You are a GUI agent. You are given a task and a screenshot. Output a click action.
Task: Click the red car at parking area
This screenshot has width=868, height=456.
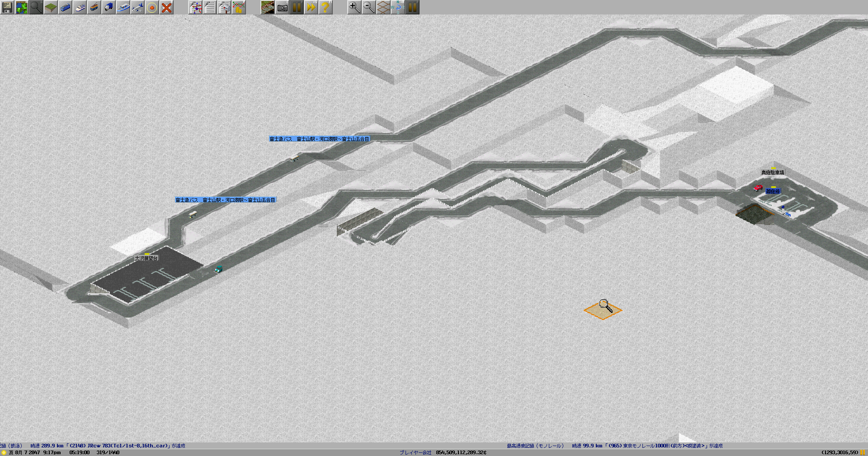758,188
